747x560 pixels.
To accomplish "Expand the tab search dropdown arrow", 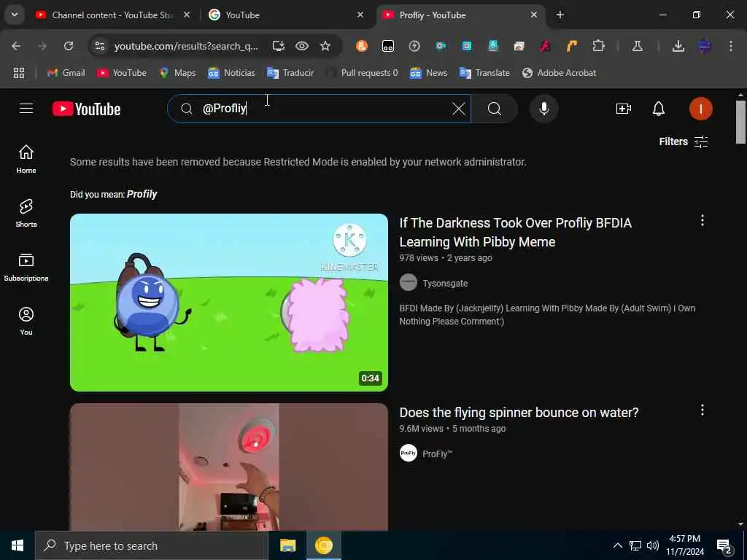I will pos(15,15).
